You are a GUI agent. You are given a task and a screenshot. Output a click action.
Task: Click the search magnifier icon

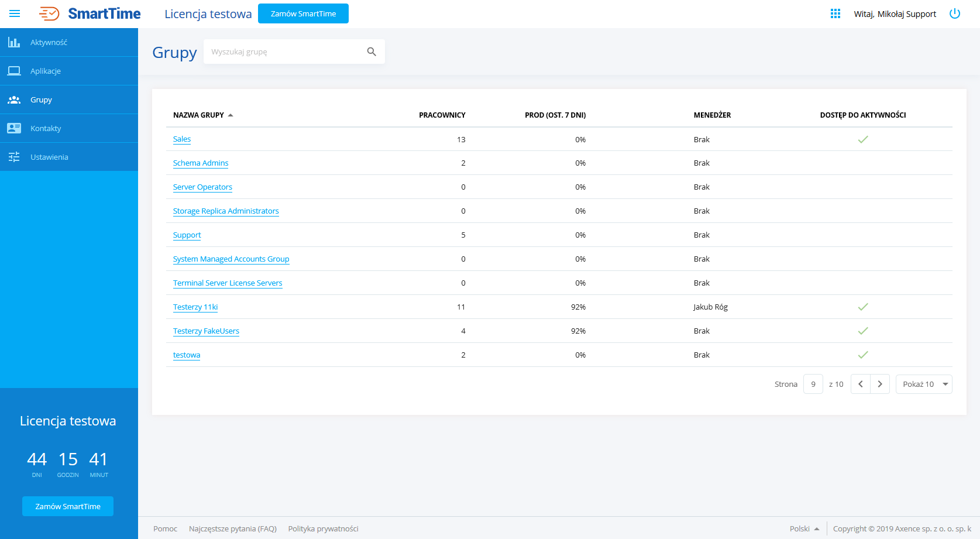[372, 52]
